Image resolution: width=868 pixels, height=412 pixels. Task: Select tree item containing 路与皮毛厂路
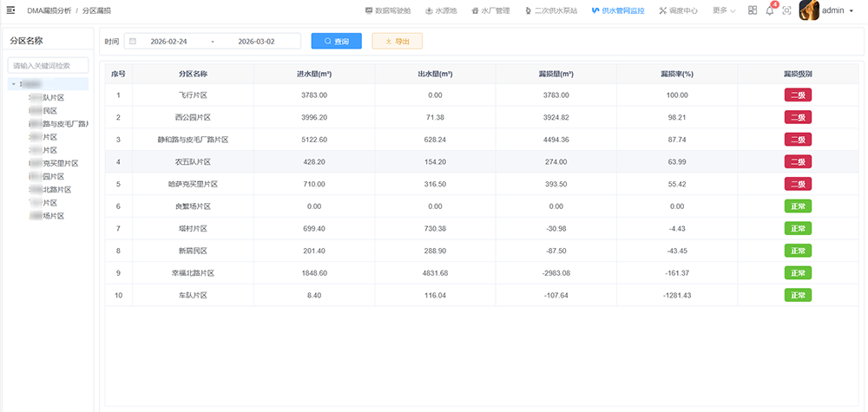(x=58, y=124)
